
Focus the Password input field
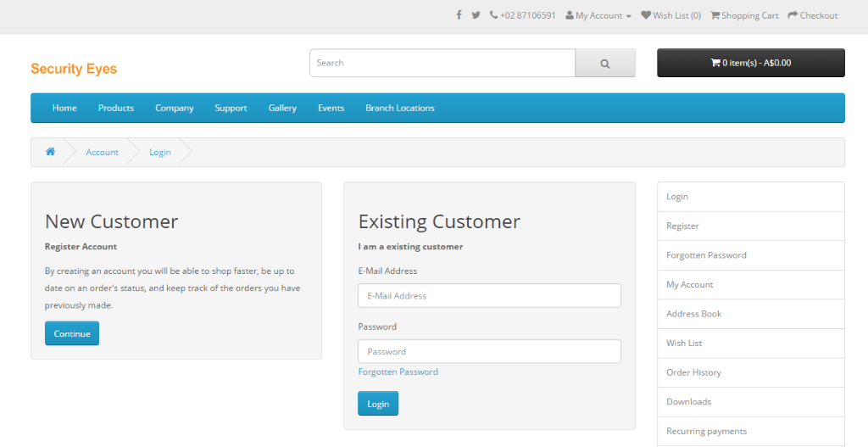click(489, 351)
